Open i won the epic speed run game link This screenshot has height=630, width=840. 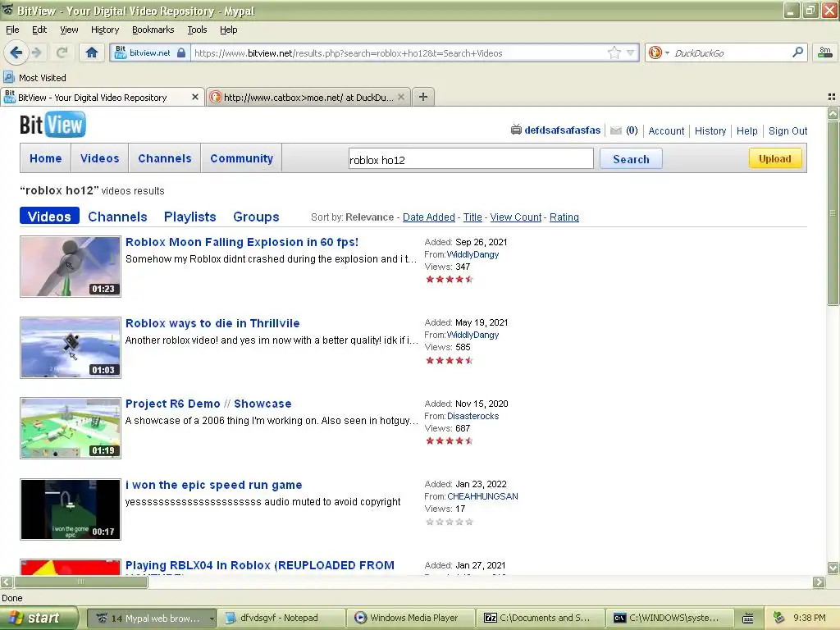point(214,485)
